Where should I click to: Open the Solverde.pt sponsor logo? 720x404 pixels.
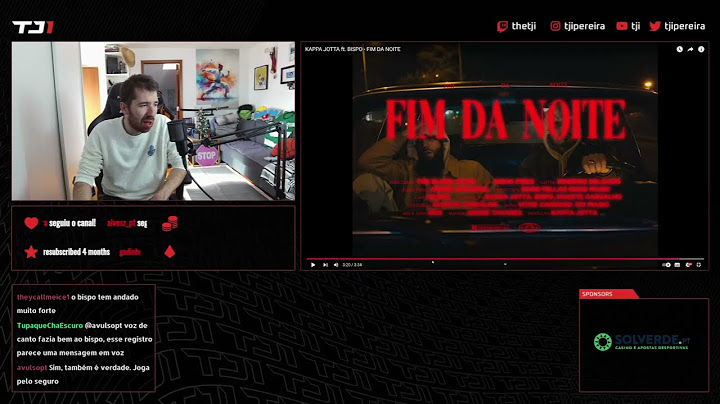641,342
